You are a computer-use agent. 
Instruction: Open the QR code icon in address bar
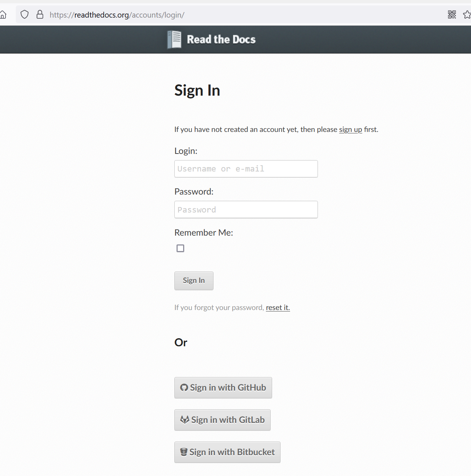(452, 15)
